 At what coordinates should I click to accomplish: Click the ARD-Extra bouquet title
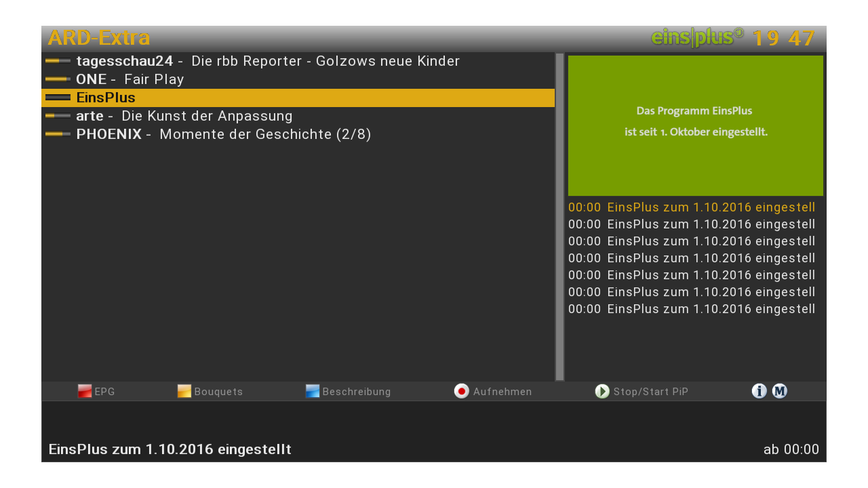99,38
